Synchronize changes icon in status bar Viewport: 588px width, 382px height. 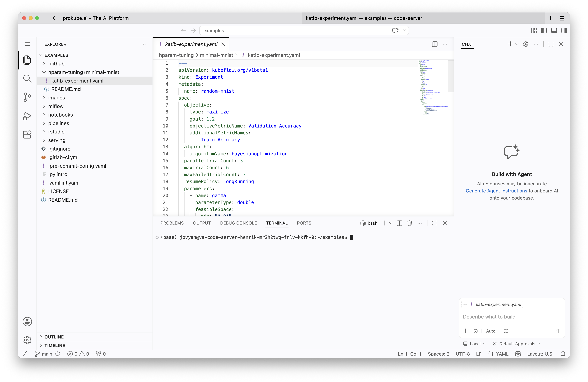[58, 354]
